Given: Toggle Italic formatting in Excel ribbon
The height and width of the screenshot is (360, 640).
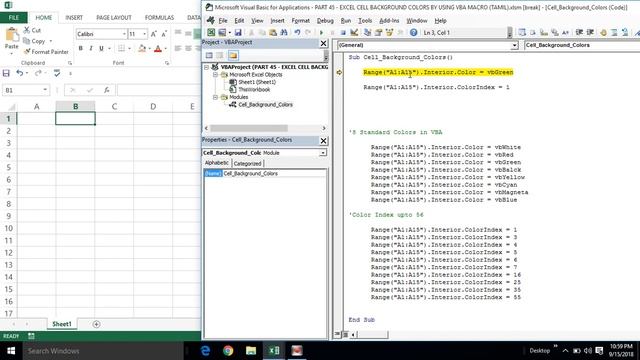Looking at the screenshot, I should (91, 49).
